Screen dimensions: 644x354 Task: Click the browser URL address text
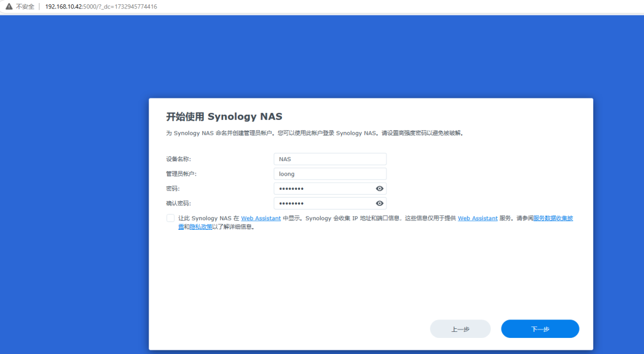[x=101, y=7]
